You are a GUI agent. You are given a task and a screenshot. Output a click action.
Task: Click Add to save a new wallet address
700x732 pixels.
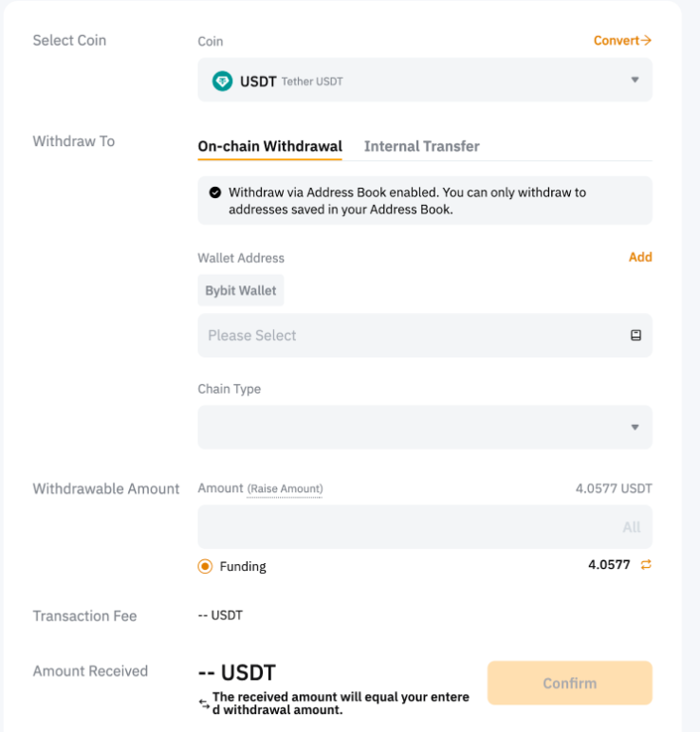pos(640,257)
